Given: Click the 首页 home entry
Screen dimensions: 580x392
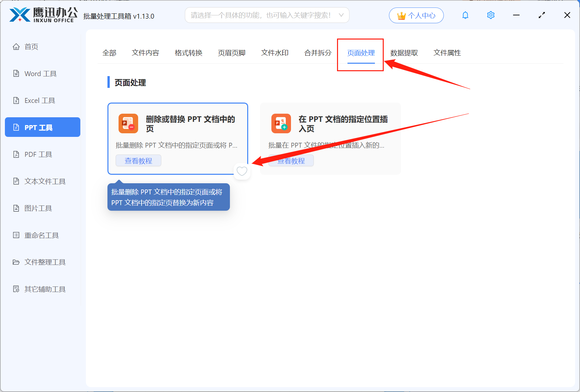Looking at the screenshot, I should click(31, 46).
